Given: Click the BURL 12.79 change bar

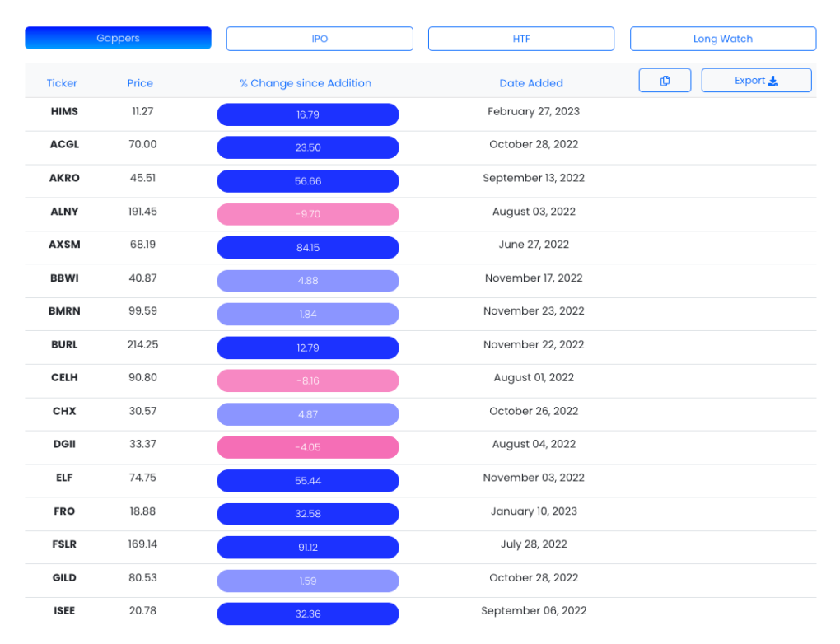Looking at the screenshot, I should tap(308, 348).
